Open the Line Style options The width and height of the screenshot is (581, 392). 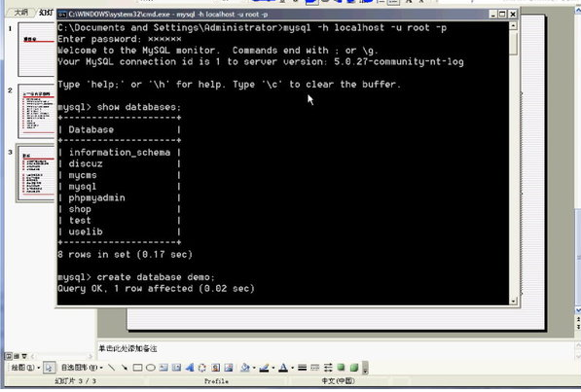click(x=303, y=368)
